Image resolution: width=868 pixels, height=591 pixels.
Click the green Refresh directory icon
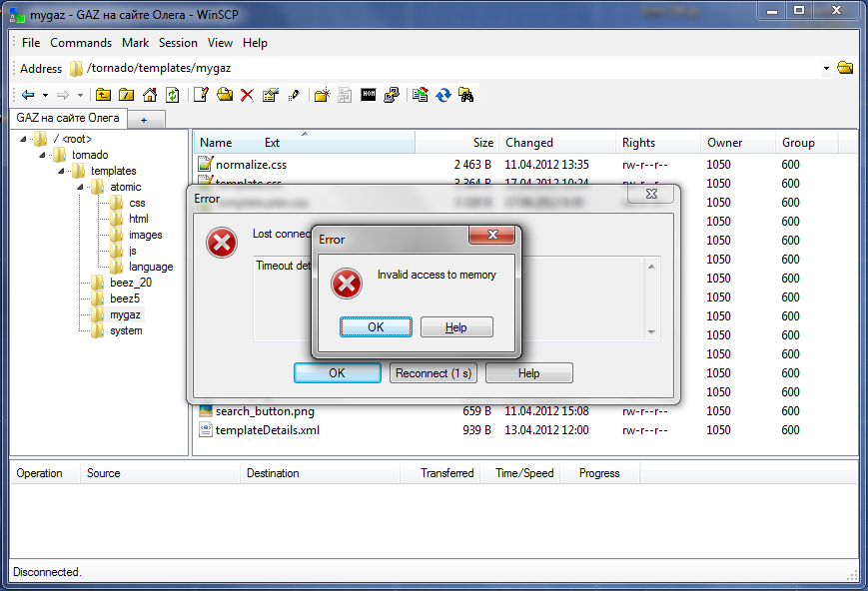tap(173, 95)
